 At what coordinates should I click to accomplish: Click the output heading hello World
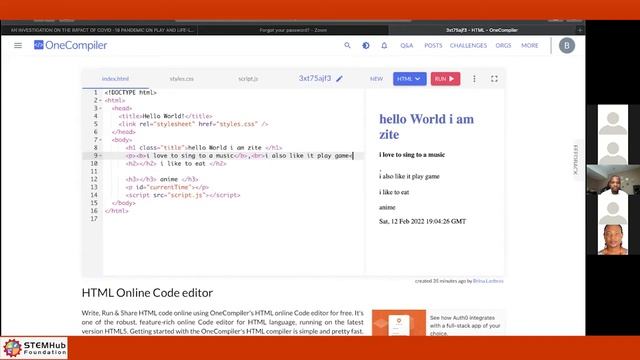[427, 127]
